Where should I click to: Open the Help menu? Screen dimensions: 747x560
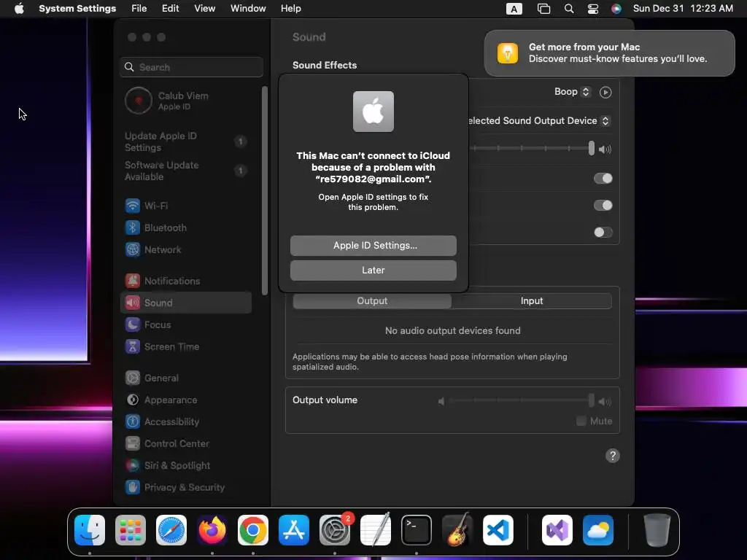(x=290, y=9)
